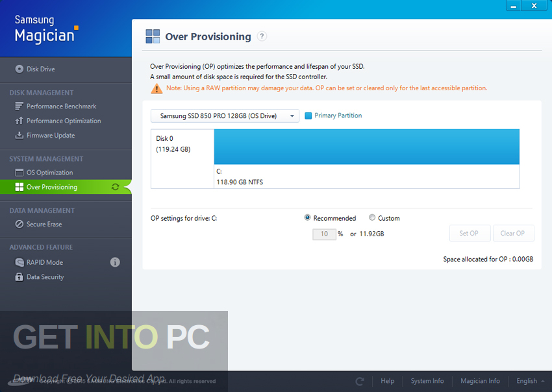
Task: Click the Disk Drive disc icon
Action: [19, 69]
